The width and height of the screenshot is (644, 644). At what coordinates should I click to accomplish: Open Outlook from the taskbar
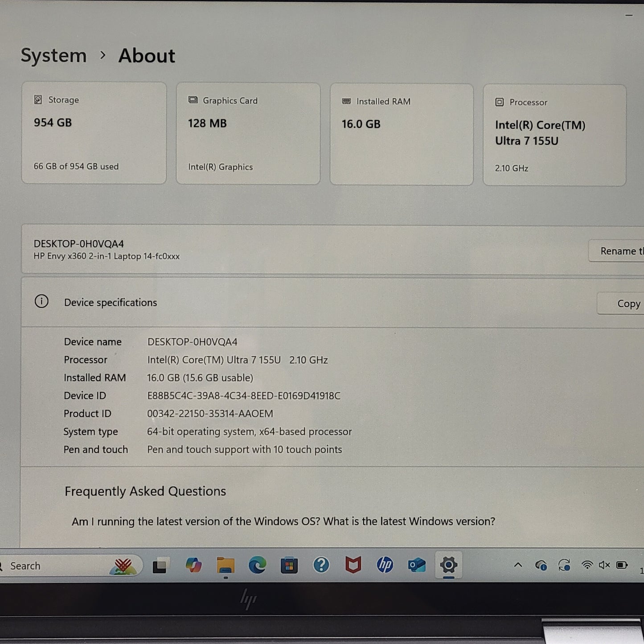417,565
